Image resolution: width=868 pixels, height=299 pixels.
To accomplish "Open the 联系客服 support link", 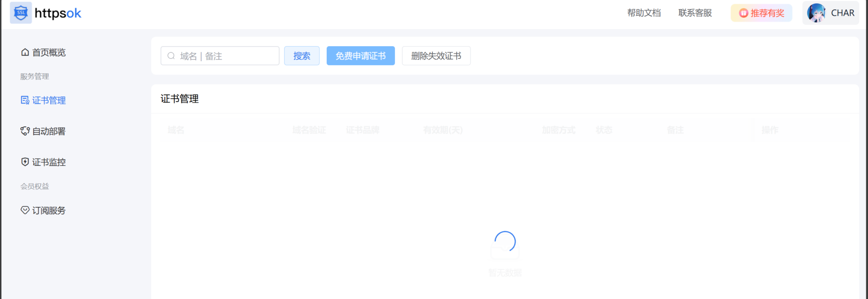I will (695, 13).
